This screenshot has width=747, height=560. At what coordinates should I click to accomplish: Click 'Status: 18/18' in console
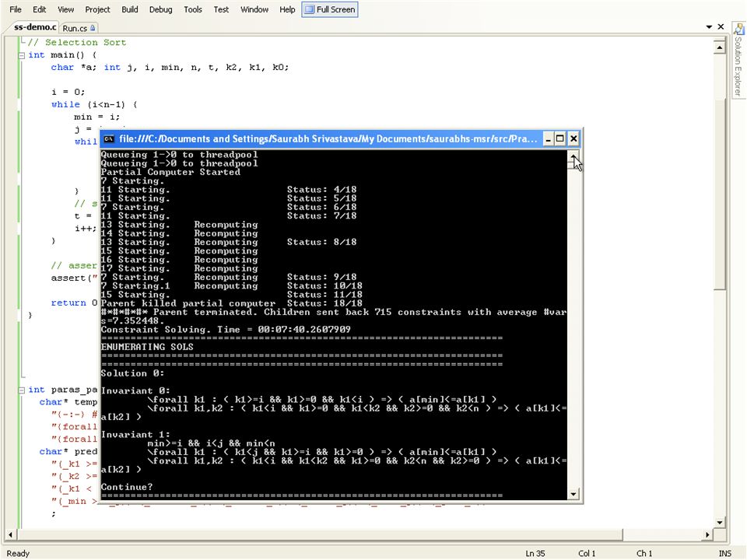pos(324,303)
